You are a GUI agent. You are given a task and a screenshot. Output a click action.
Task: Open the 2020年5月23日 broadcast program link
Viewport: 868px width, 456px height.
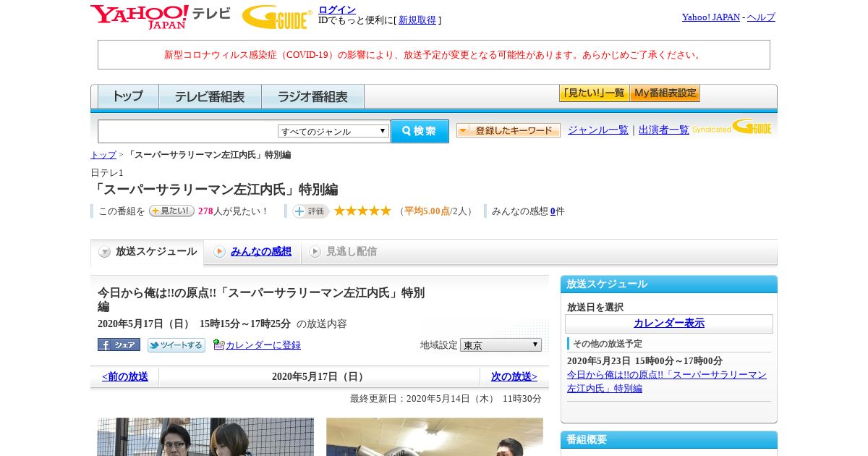[x=667, y=381]
